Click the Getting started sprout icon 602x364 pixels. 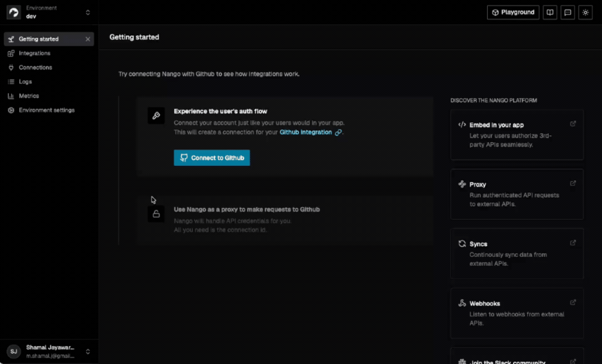(11, 39)
